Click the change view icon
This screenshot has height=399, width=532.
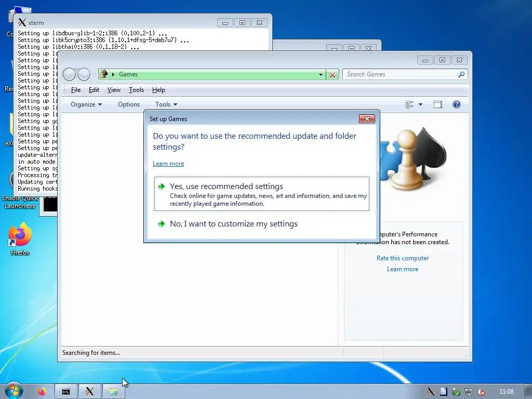[x=409, y=104]
